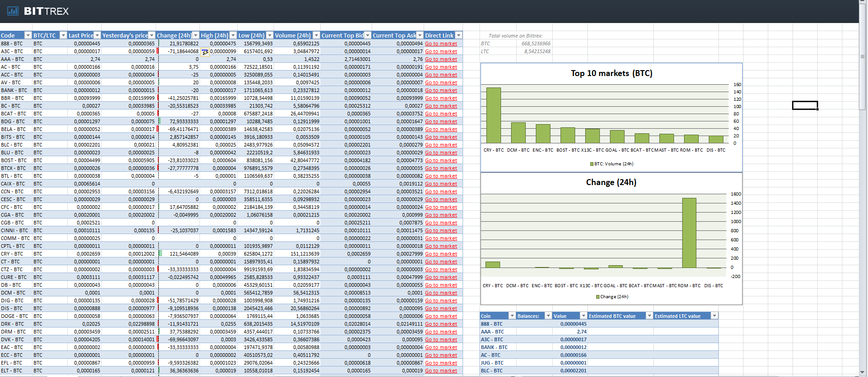Open the Last Price filter dropdown
This screenshot has width=868, height=377.
click(x=97, y=35)
